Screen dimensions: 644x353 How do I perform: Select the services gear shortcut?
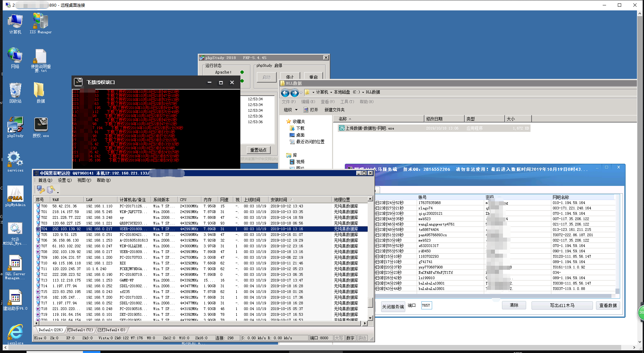pyautogui.click(x=15, y=162)
